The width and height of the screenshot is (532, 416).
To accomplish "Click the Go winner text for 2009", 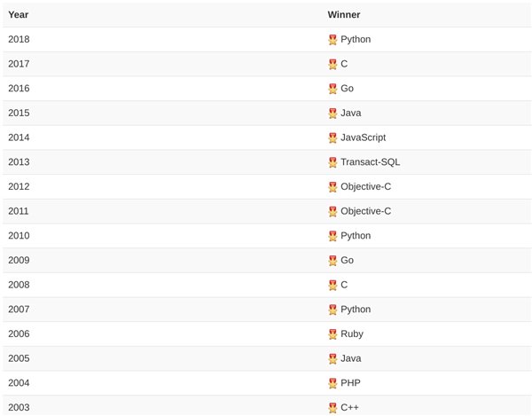I will click(347, 260).
